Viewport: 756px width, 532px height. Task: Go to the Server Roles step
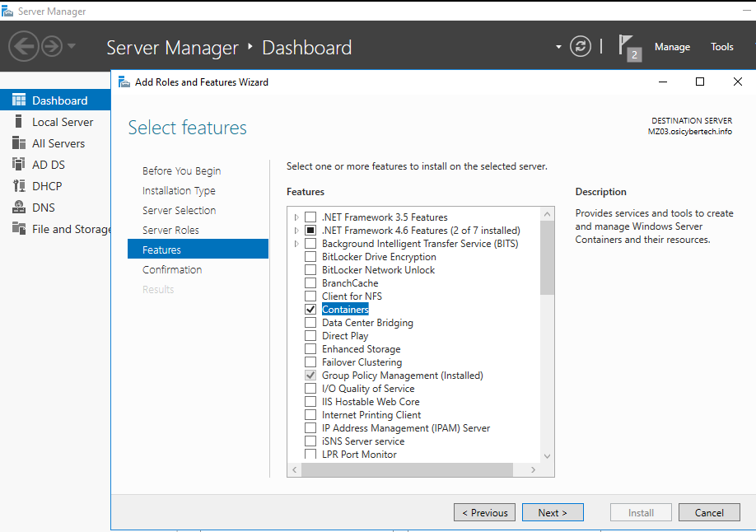[170, 230]
